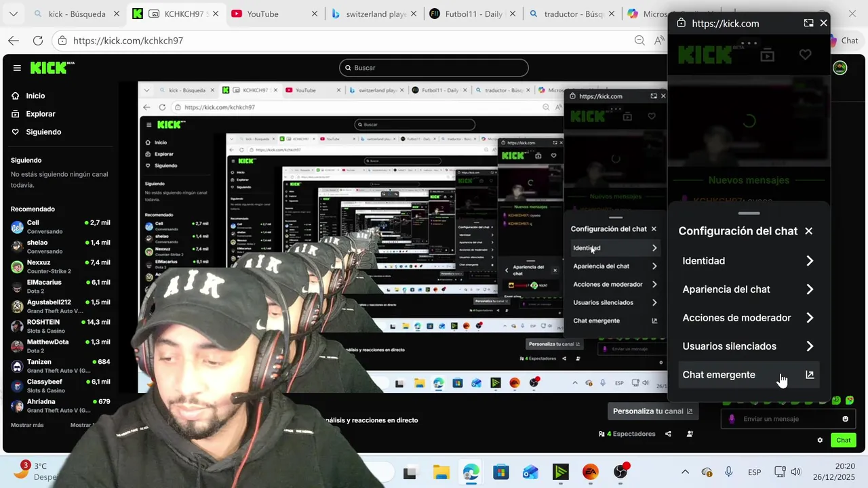The height and width of the screenshot is (488, 868).
Task: Open recommended channel Classybeef
Action: (x=60, y=386)
